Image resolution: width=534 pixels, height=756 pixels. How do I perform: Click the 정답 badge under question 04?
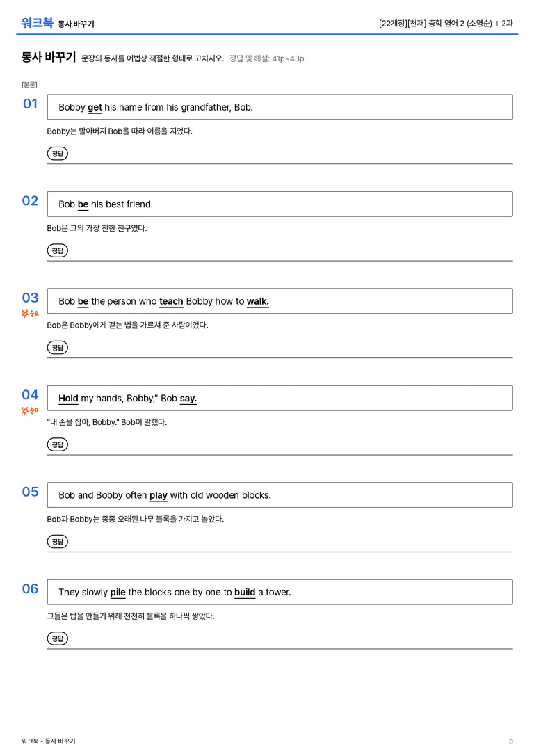[57, 444]
